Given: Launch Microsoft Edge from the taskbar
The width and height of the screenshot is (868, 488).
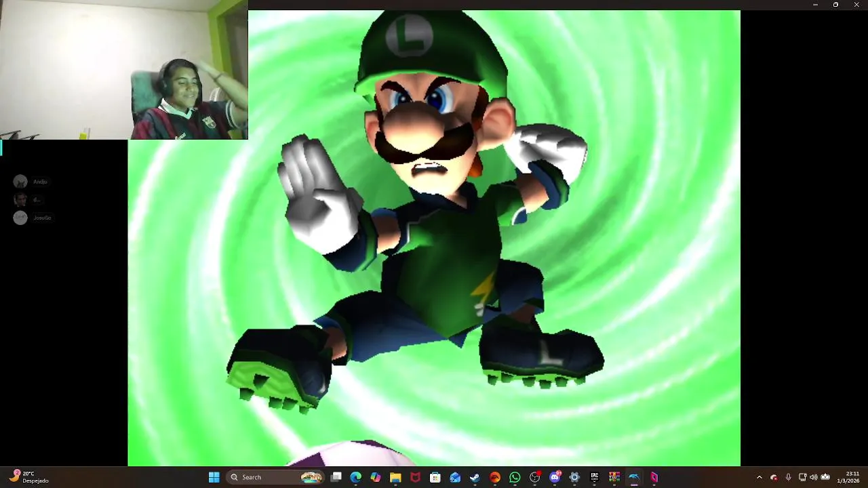Looking at the screenshot, I should (356, 477).
